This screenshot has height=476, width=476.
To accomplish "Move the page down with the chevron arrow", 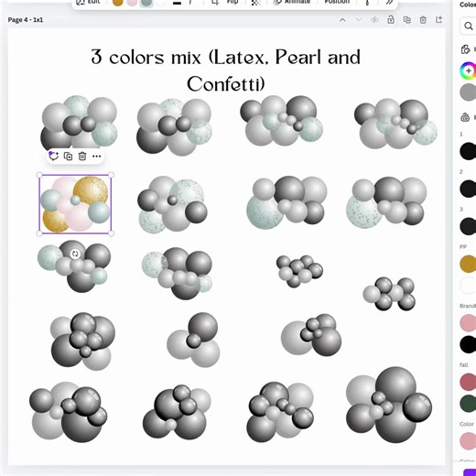I will (359, 20).
